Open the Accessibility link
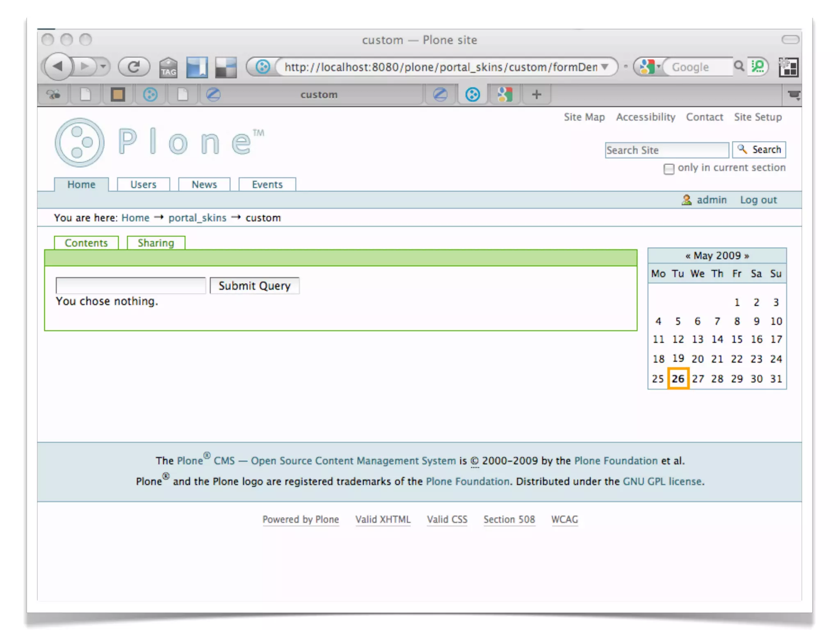 tap(646, 117)
